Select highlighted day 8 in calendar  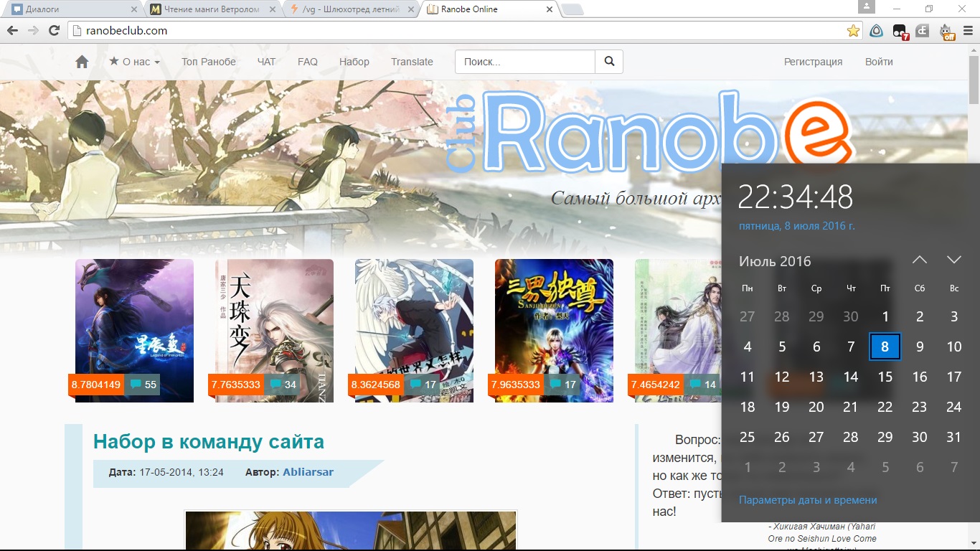pyautogui.click(x=885, y=347)
